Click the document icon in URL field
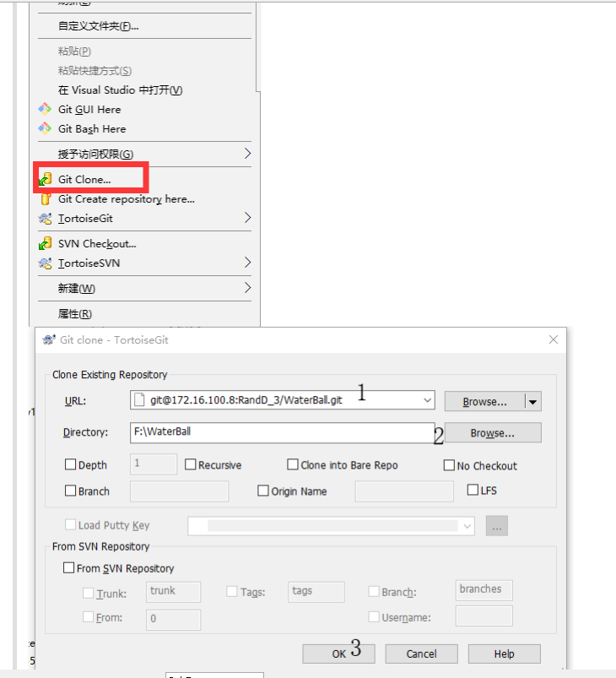Image resolution: width=616 pixels, height=678 pixels. tap(139, 400)
